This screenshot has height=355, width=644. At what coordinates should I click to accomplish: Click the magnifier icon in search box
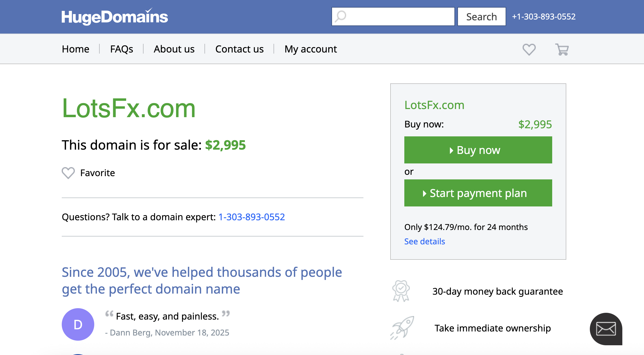[x=341, y=17]
